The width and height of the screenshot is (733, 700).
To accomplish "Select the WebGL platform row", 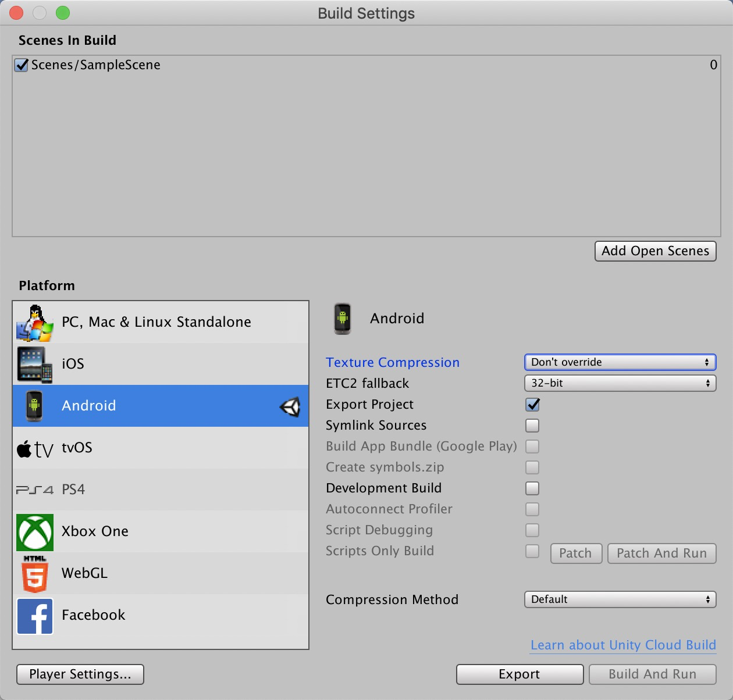I will (x=161, y=573).
